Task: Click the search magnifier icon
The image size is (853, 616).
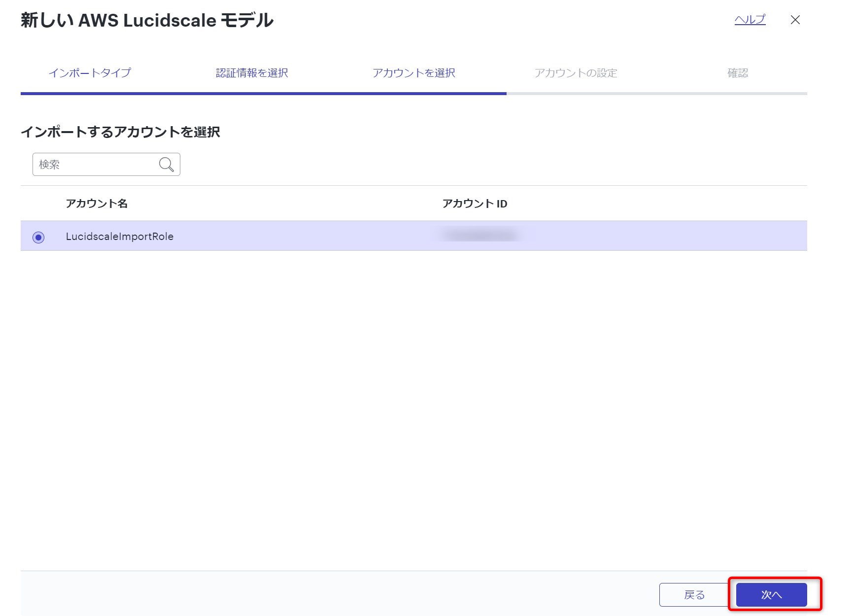Action: tap(166, 164)
